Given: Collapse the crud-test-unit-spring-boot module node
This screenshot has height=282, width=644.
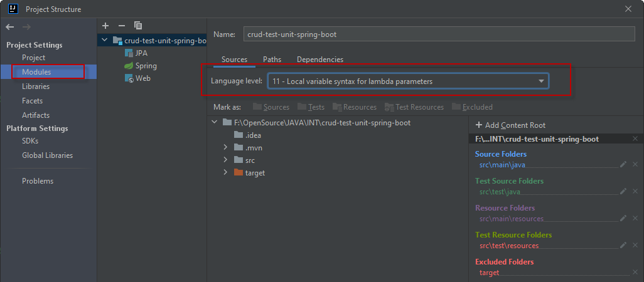Looking at the screenshot, I should point(104,40).
